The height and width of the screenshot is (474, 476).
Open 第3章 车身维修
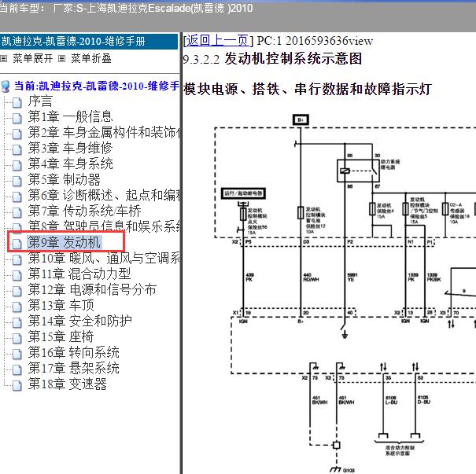[71, 149]
